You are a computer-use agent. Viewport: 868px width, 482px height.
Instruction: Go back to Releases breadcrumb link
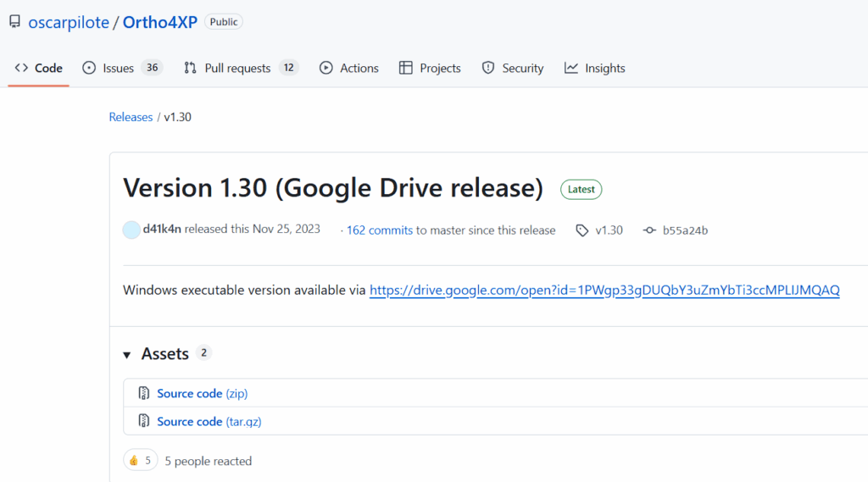coord(131,117)
